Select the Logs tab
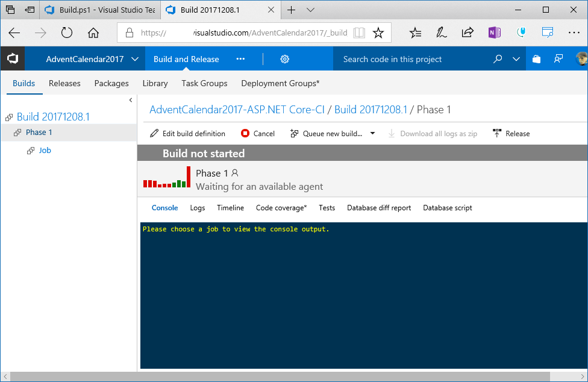Viewport: 588px width, 382px height. point(197,208)
